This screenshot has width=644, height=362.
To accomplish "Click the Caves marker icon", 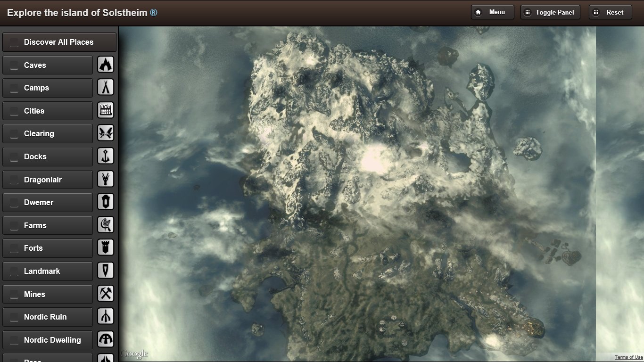I will point(106,65).
